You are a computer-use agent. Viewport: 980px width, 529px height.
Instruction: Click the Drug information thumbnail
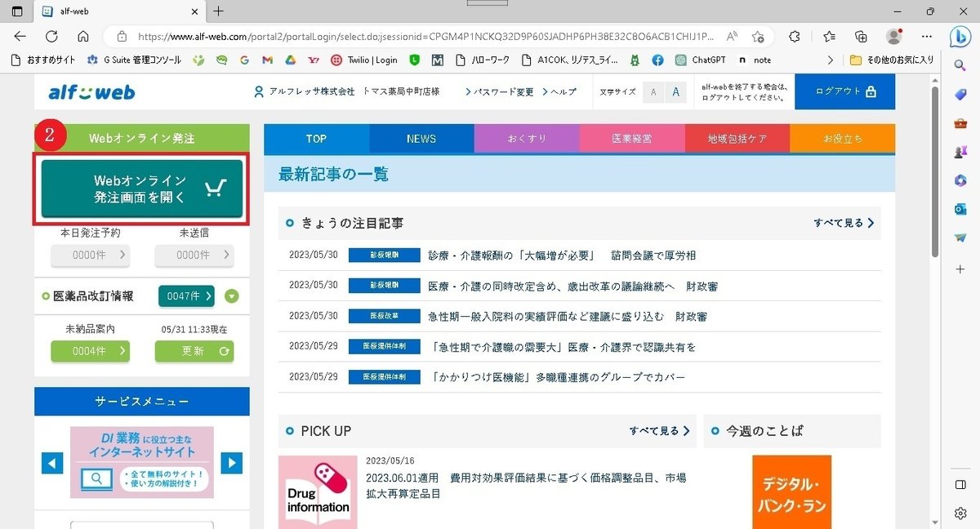click(x=318, y=491)
